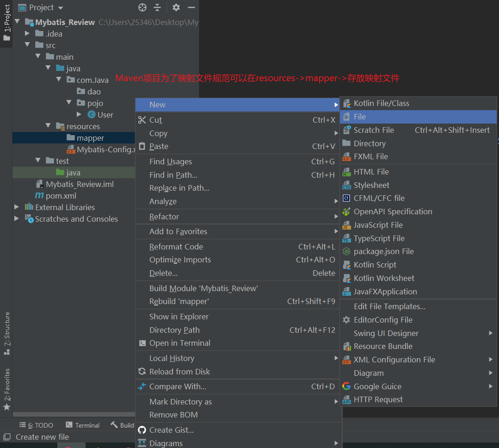Click Scratches and Consoles icon
Screen dimensions: 499x448
click(29, 219)
